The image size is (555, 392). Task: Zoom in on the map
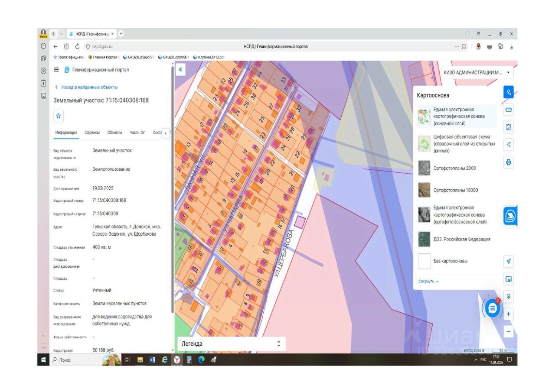click(x=509, y=314)
